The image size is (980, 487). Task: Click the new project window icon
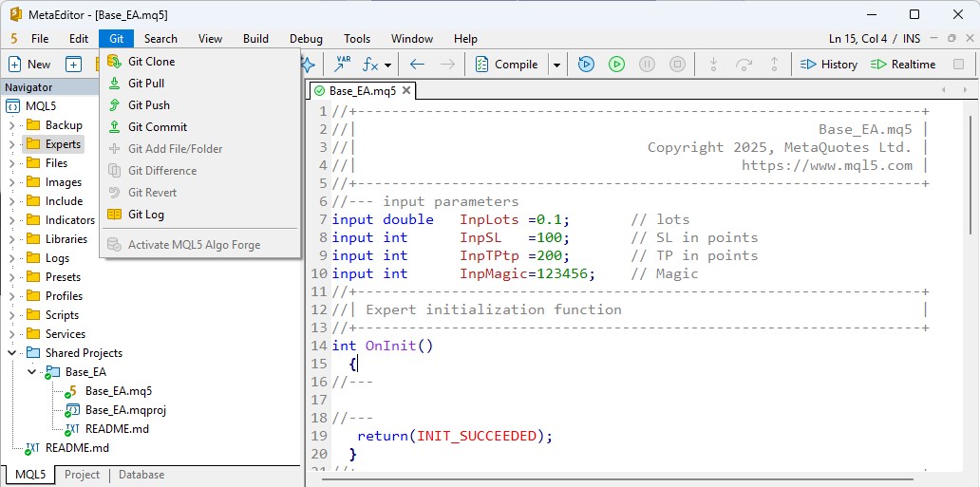coord(74,65)
